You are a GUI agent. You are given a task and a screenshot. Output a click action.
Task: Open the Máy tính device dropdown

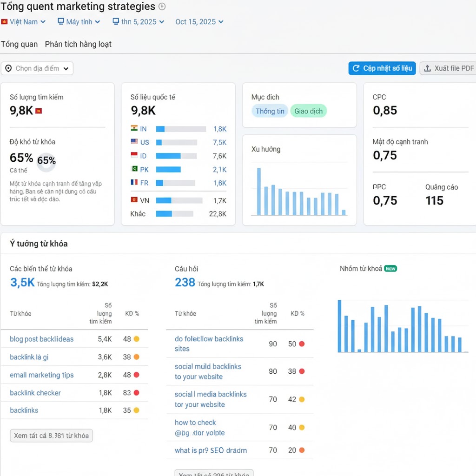[x=78, y=21]
